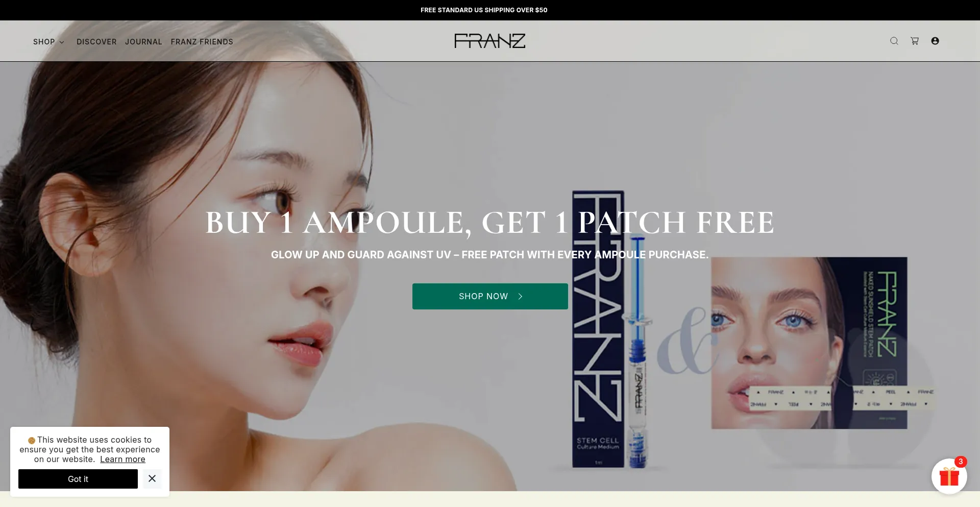This screenshot has width=980, height=507.
Task: Open the shopping cart icon
Action: tap(915, 41)
